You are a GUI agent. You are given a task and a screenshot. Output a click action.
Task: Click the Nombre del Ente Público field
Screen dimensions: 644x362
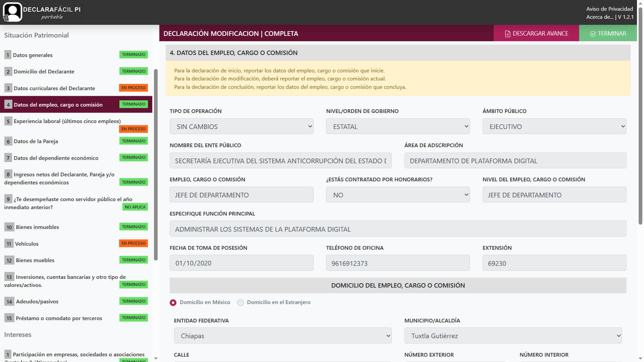(x=280, y=161)
